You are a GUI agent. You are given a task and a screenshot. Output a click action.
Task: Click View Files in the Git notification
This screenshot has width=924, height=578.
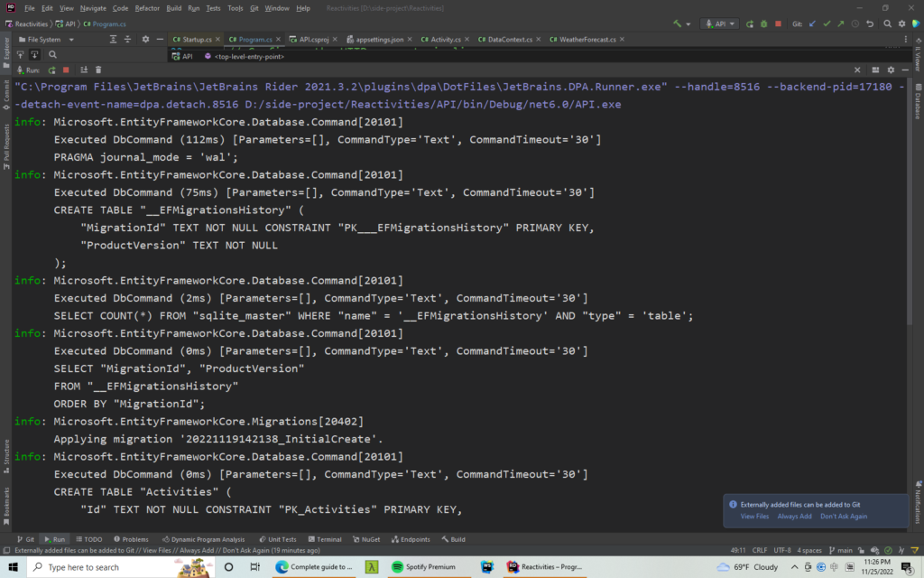tap(754, 517)
